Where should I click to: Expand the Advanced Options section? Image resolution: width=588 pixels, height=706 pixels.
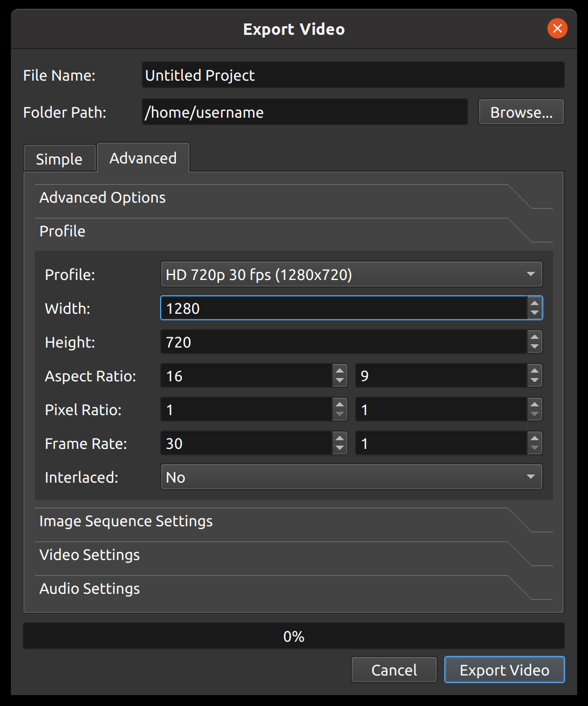102,197
